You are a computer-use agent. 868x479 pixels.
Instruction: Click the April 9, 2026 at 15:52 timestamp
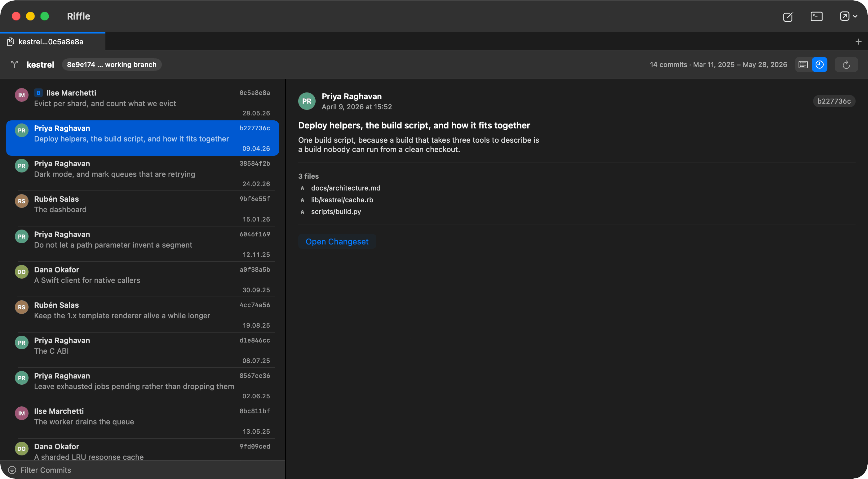[357, 107]
